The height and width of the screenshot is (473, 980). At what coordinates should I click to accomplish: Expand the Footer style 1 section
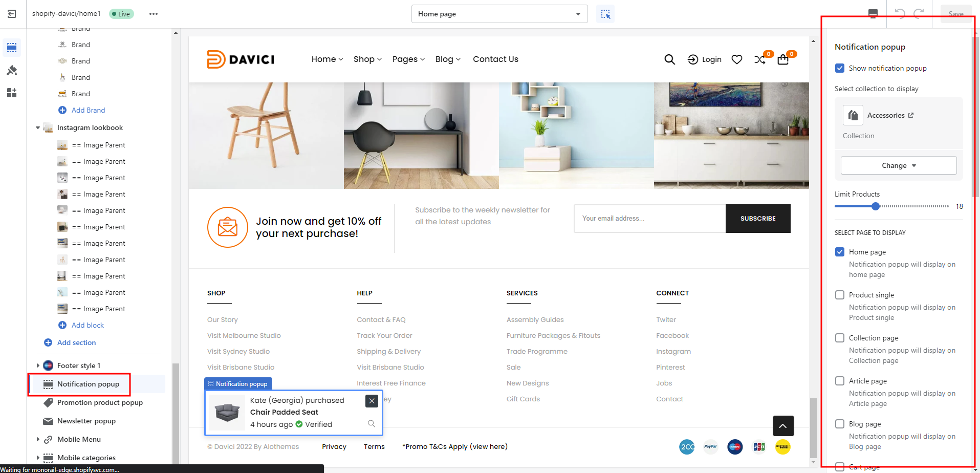click(x=38, y=365)
